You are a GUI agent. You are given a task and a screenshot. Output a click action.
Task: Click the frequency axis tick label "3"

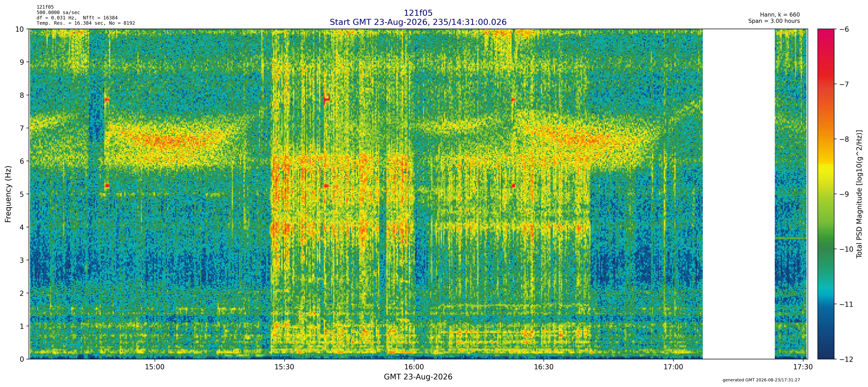pos(22,260)
